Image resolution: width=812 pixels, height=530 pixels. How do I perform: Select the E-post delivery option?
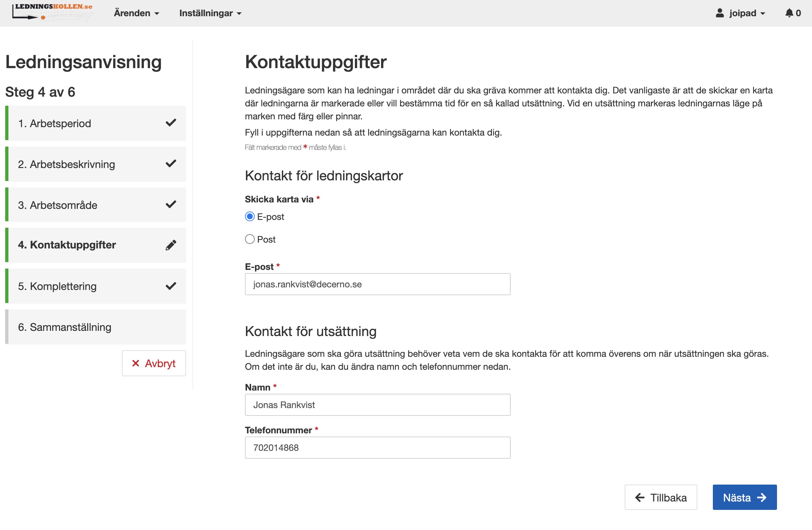[249, 216]
